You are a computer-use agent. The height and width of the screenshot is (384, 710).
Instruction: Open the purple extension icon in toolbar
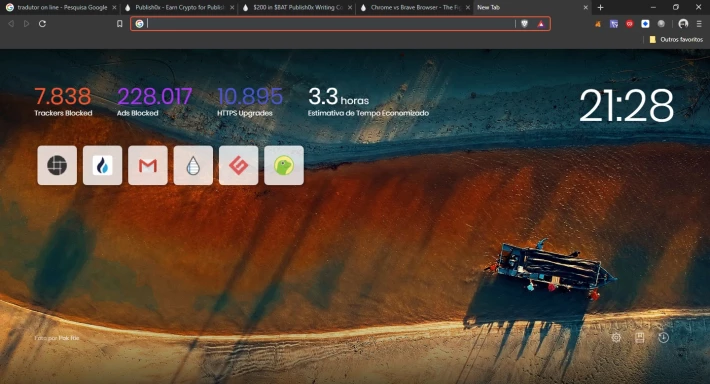point(614,24)
